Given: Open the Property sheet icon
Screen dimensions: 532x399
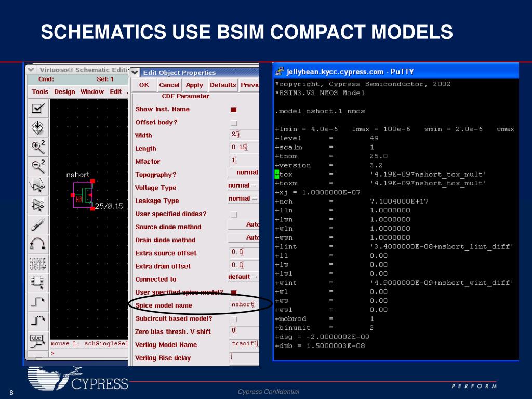Looking at the screenshot, I should (x=37, y=263).
